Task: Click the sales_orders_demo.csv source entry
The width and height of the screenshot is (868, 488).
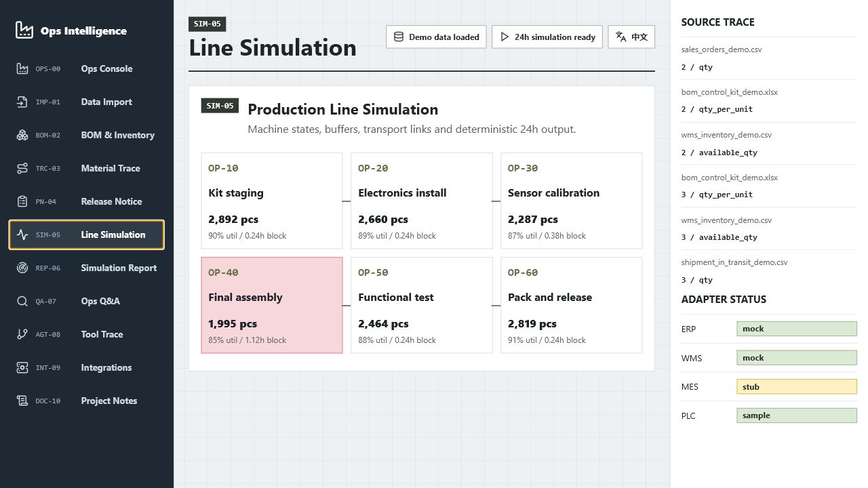Action: (769, 58)
